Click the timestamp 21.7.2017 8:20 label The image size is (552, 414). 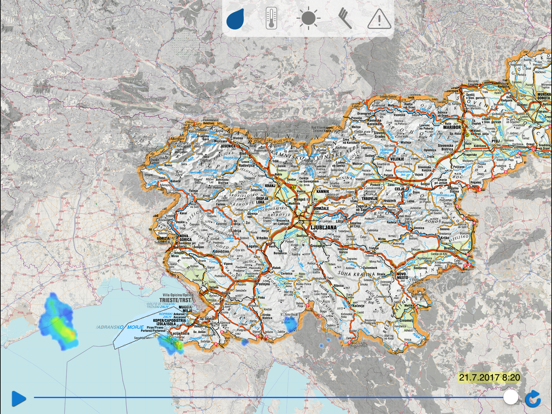[489, 378]
